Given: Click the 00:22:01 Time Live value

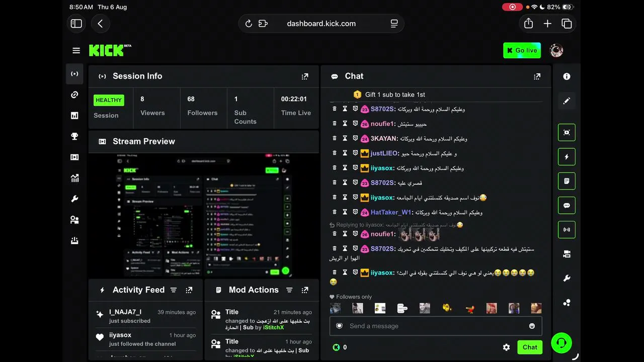Looking at the screenshot, I should pos(294,99).
